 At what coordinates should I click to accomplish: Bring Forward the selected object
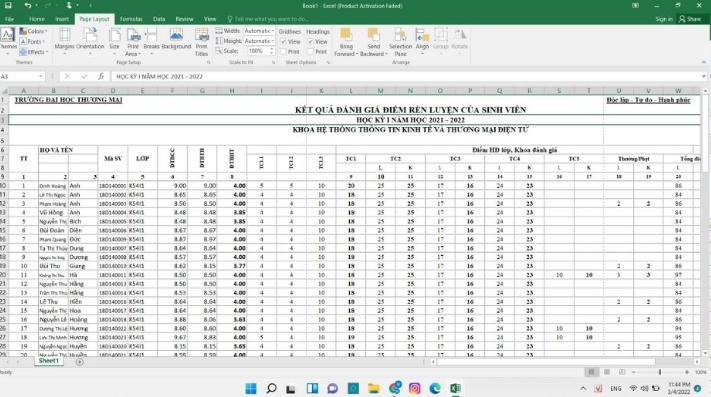(346, 42)
